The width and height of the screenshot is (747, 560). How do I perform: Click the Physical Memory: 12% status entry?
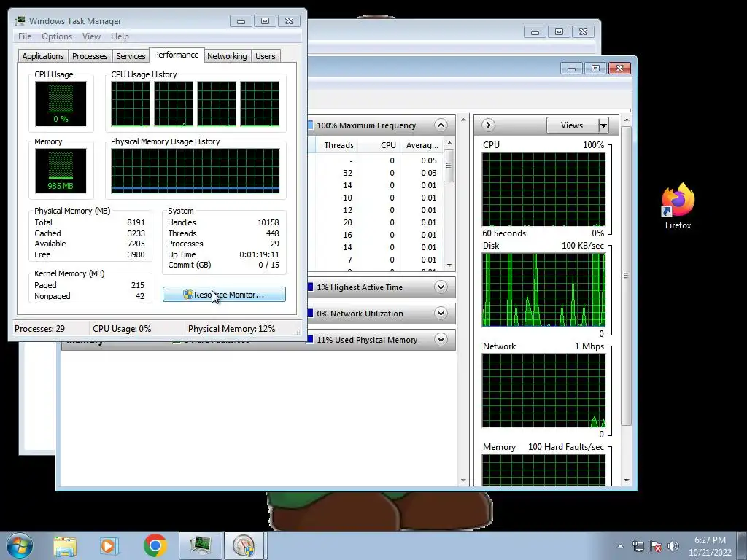click(x=231, y=329)
